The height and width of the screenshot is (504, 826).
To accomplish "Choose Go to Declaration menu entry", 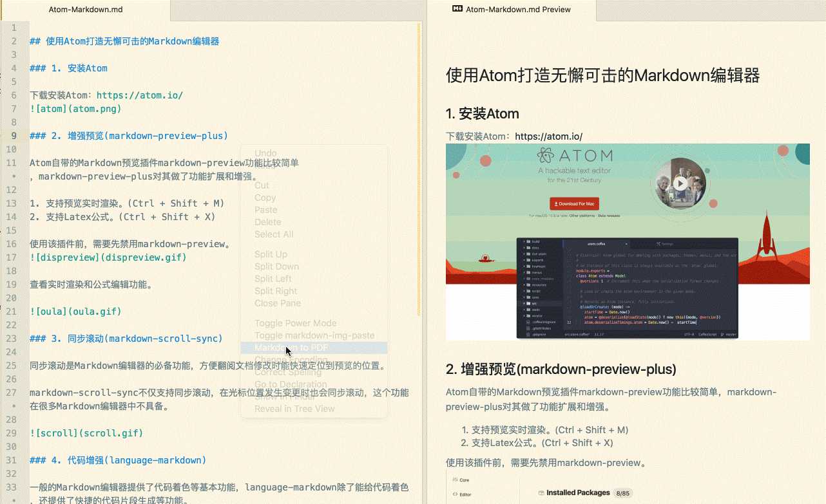I will [291, 384].
